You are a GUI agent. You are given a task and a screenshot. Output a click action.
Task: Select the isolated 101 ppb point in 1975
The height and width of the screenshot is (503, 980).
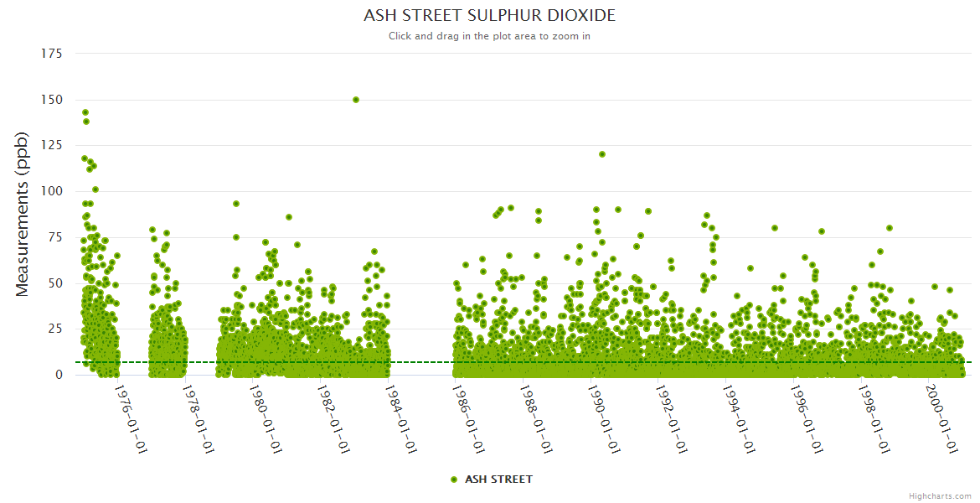point(95,189)
